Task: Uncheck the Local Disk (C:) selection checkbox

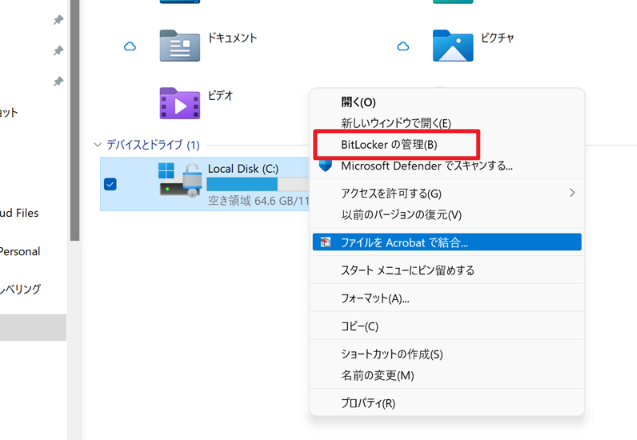Action: (110, 184)
